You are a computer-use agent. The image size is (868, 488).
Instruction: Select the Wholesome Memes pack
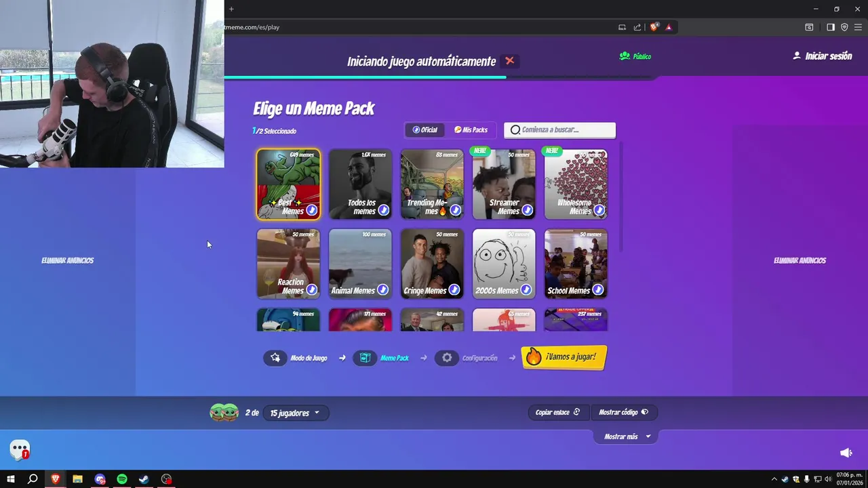click(x=576, y=184)
